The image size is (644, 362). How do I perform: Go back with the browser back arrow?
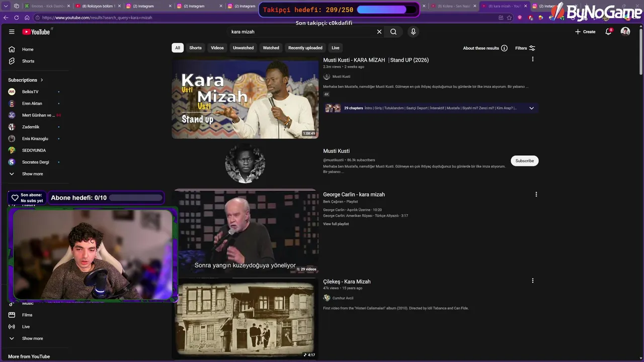[x=6, y=18]
